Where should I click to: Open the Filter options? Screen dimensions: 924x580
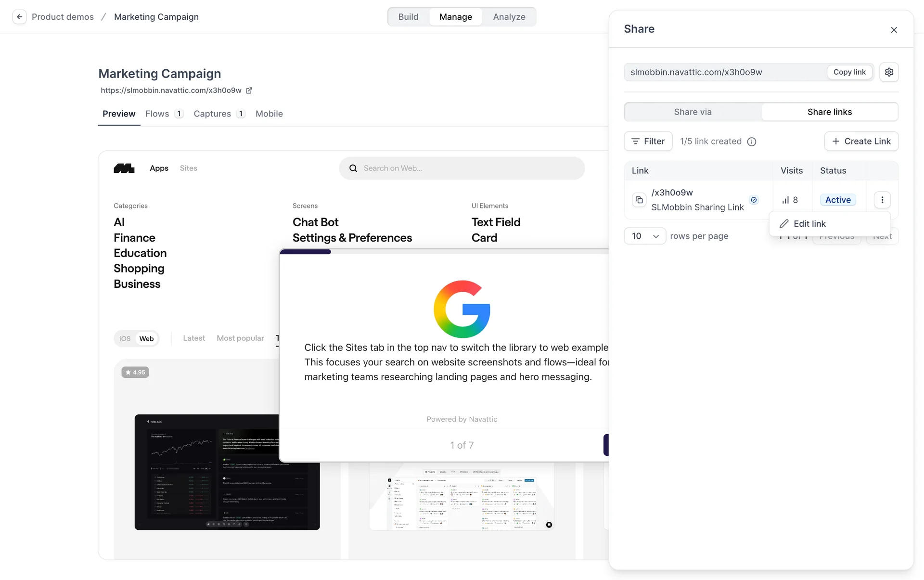click(x=648, y=142)
